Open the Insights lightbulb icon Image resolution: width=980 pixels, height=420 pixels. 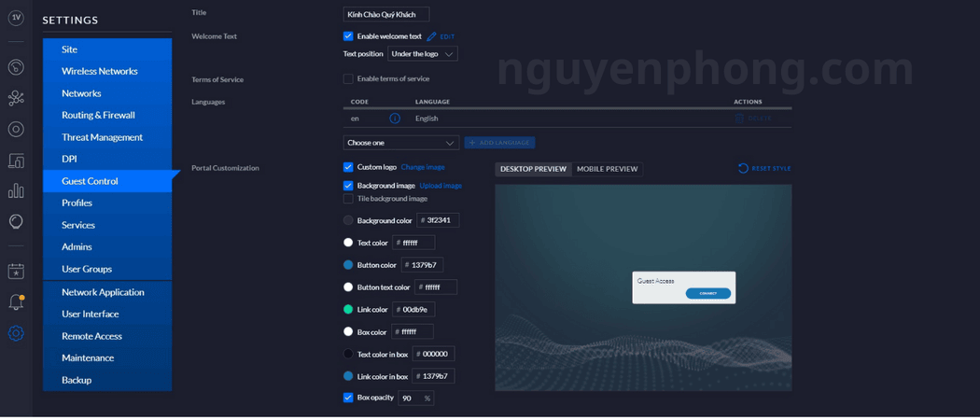(16, 221)
